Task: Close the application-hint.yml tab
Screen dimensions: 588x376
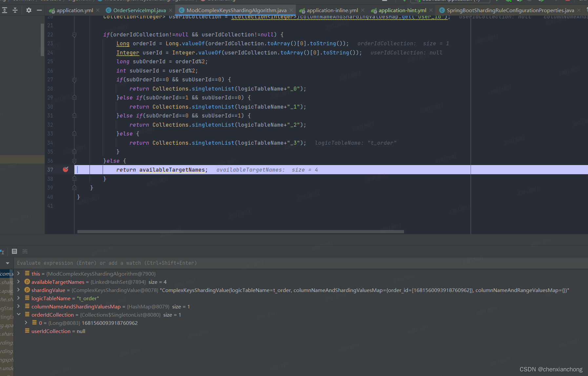Action: click(x=431, y=10)
